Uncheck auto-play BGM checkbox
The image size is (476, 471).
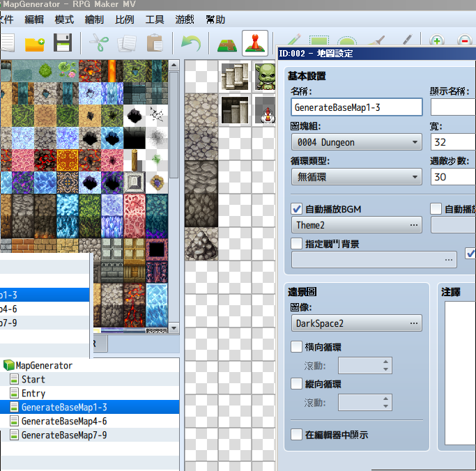[296, 209]
